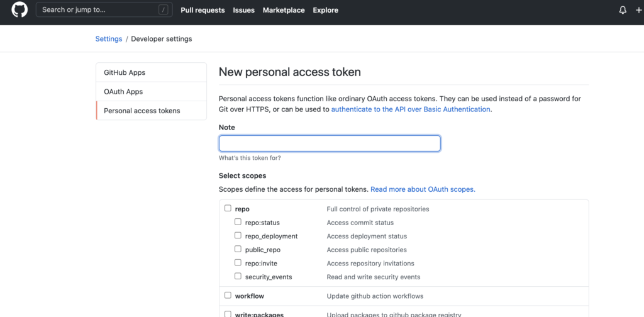Check the repo scope checkbox
Viewport: 644px width, 317px height.
point(228,208)
